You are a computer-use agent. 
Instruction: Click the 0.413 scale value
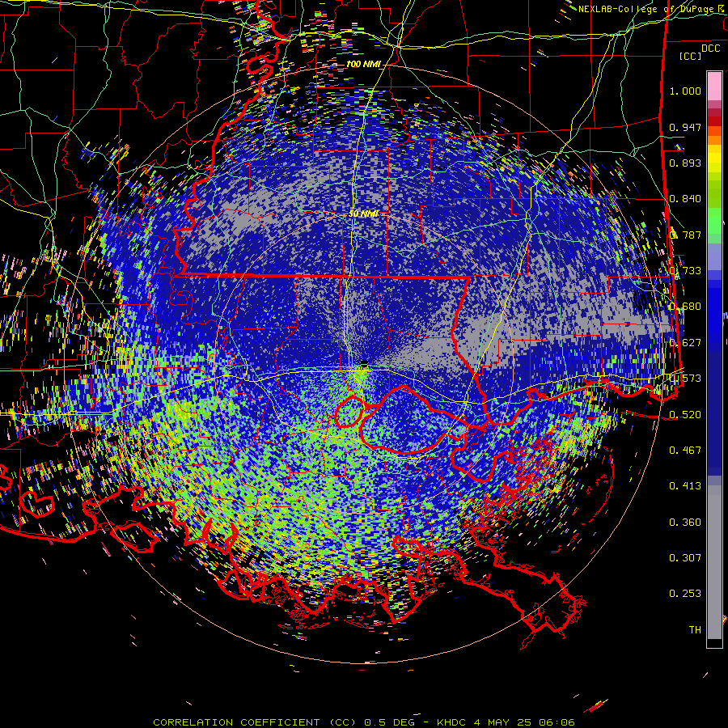point(685,486)
